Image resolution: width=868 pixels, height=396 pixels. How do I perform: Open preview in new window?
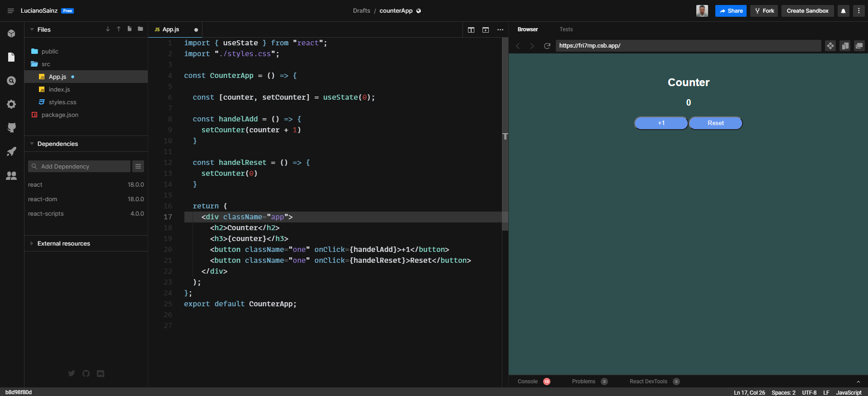(859, 46)
